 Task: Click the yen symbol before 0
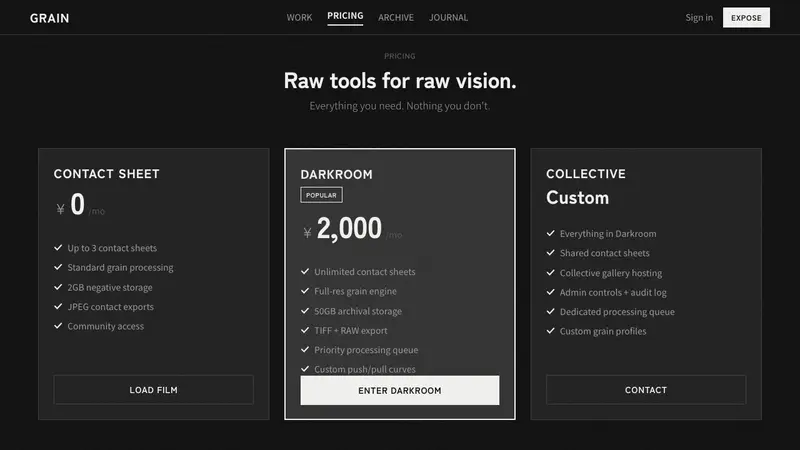61,209
